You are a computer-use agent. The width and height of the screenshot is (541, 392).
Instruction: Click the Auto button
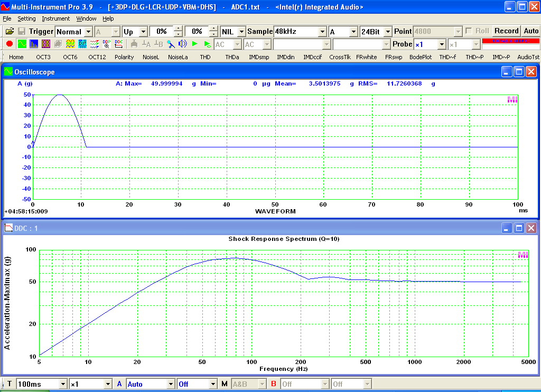coord(530,31)
